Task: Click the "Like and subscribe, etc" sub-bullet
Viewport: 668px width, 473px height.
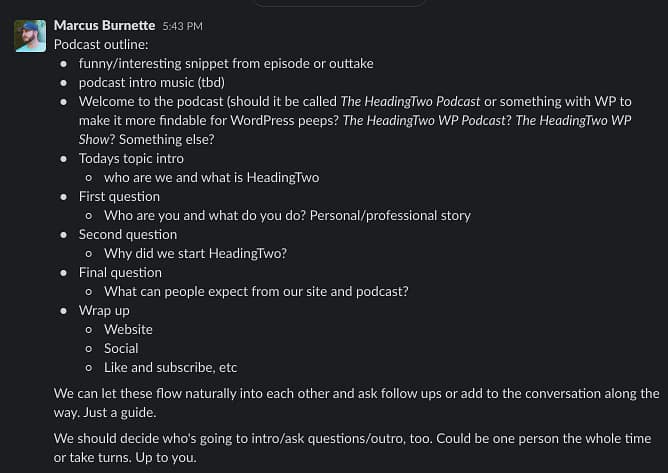Action: (x=170, y=367)
